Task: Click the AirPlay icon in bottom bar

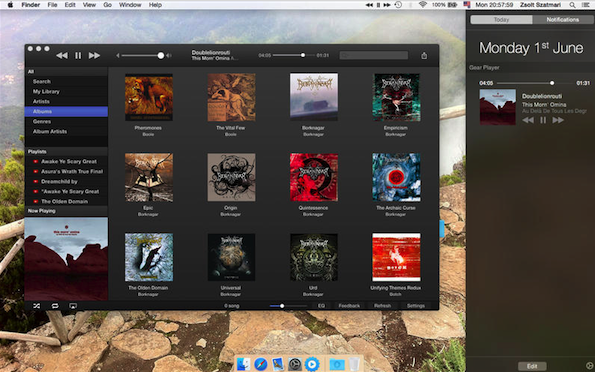Action: [73, 306]
